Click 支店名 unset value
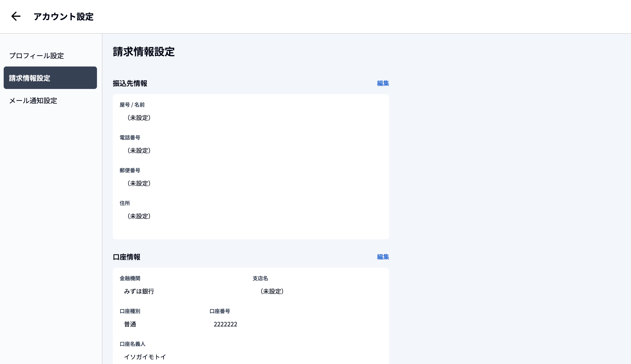The height and width of the screenshot is (364, 631). 272,291
